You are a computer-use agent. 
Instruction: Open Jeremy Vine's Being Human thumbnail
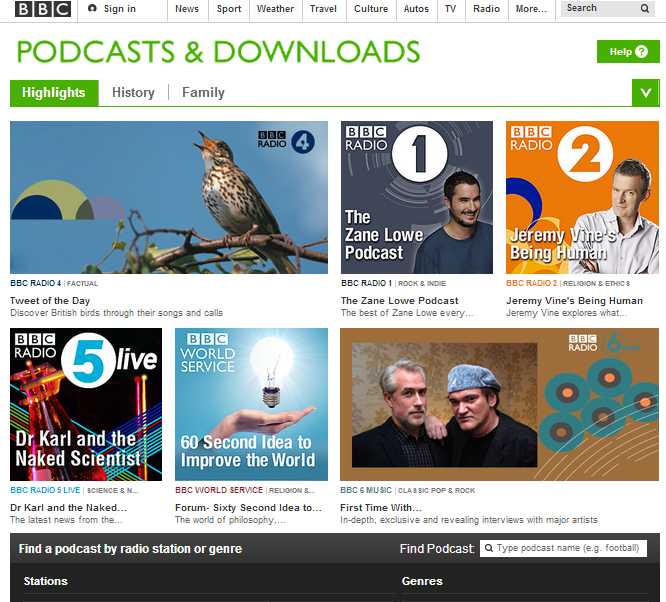[x=582, y=197]
